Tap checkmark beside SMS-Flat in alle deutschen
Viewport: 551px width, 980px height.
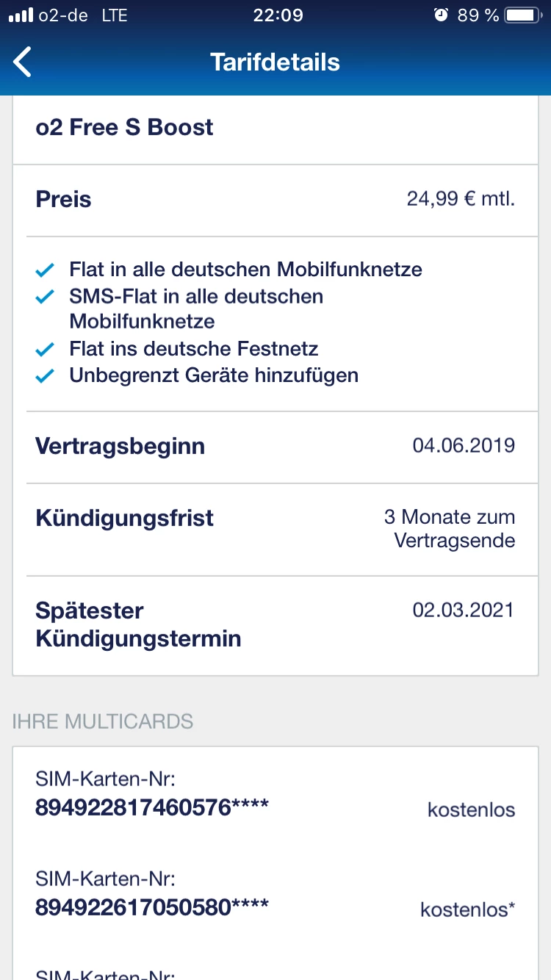point(46,298)
